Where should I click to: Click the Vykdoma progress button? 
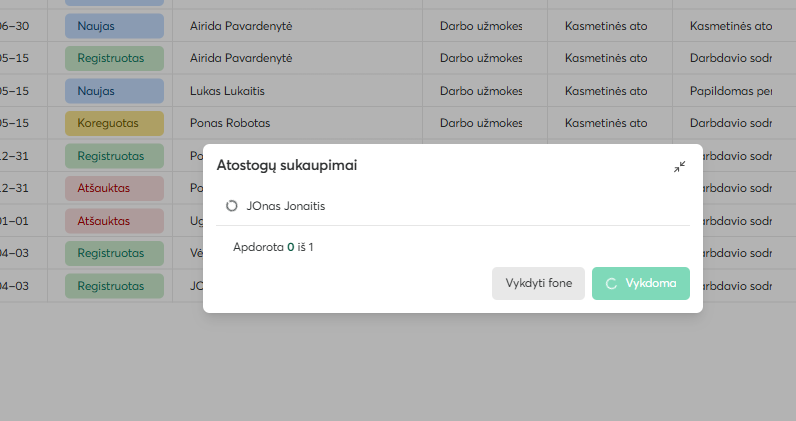point(641,283)
